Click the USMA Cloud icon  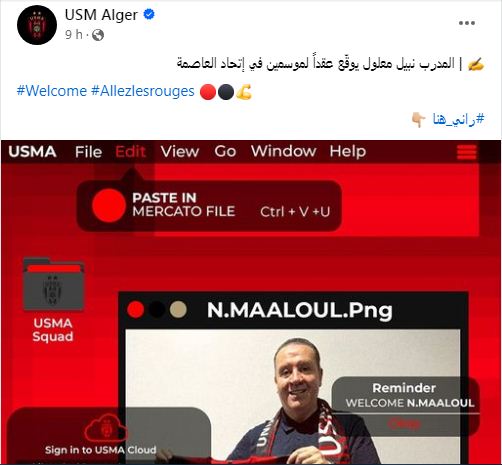[106, 428]
